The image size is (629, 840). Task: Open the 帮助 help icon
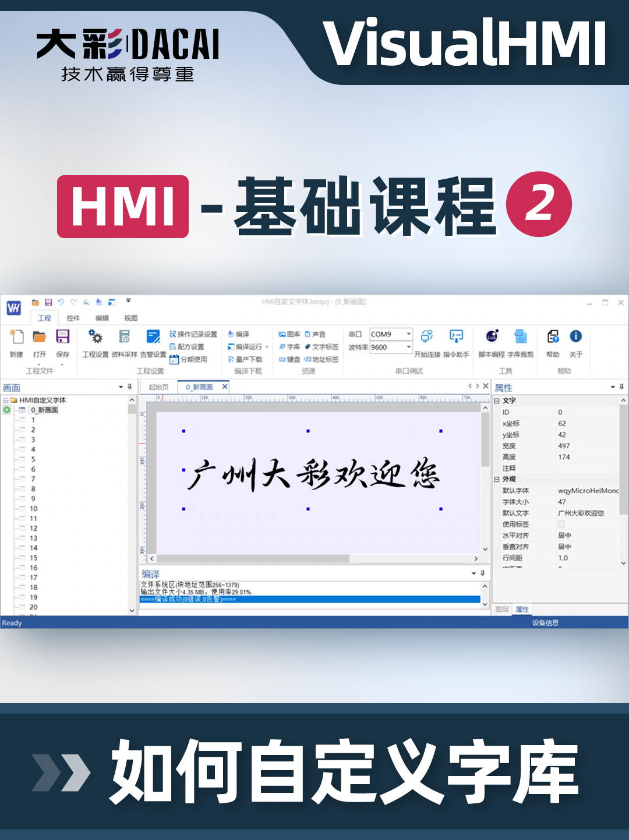(x=553, y=336)
